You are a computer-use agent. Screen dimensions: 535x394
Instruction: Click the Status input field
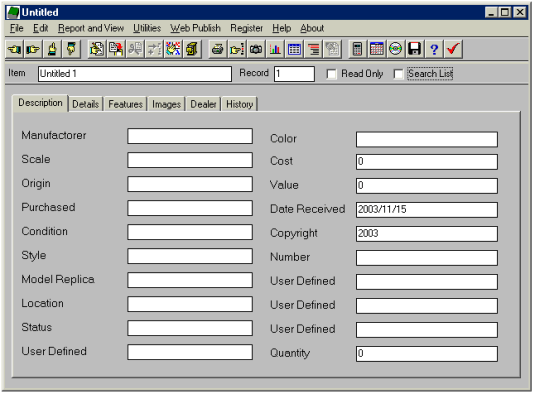[x=190, y=328]
